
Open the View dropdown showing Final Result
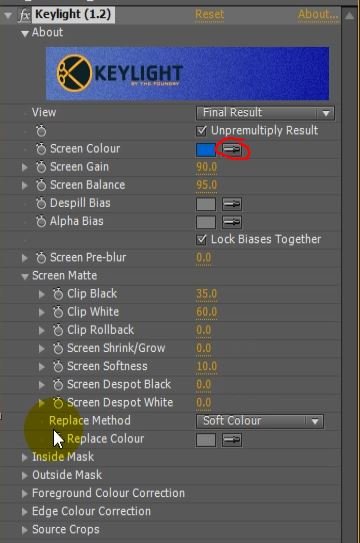tap(265, 113)
